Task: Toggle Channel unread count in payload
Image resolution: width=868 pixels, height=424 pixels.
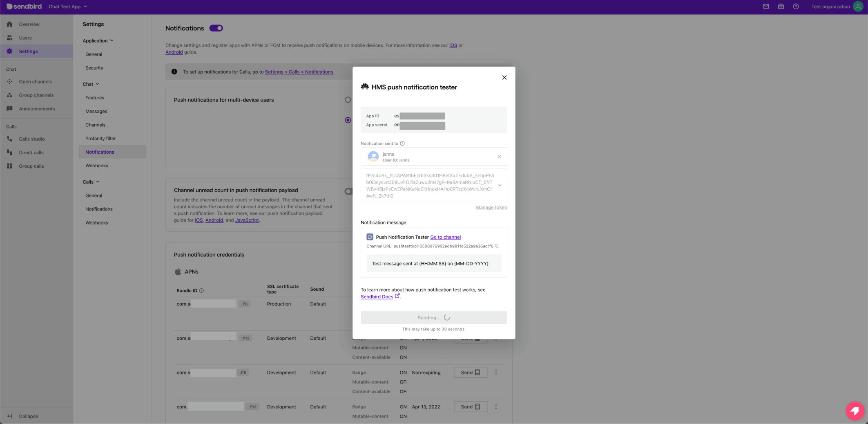Action: pyautogui.click(x=348, y=191)
